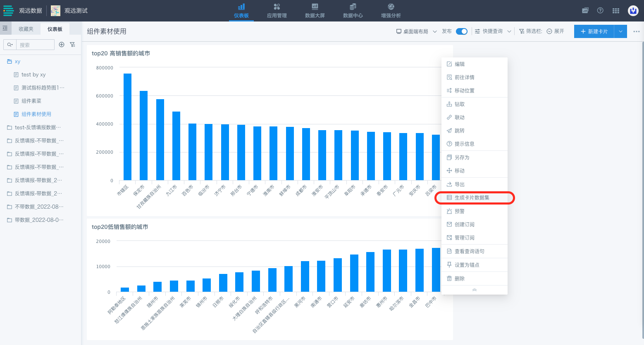Click the add folder plus icon in sidebar

(62, 45)
